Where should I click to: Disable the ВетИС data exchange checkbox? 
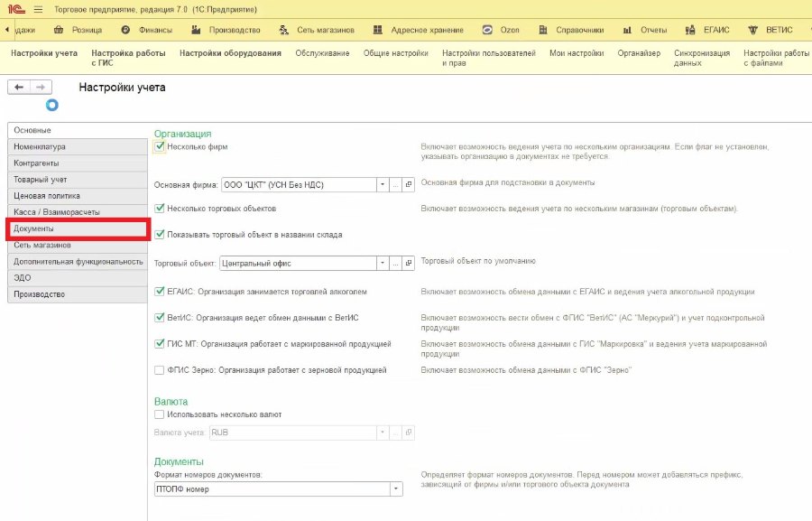(x=160, y=317)
